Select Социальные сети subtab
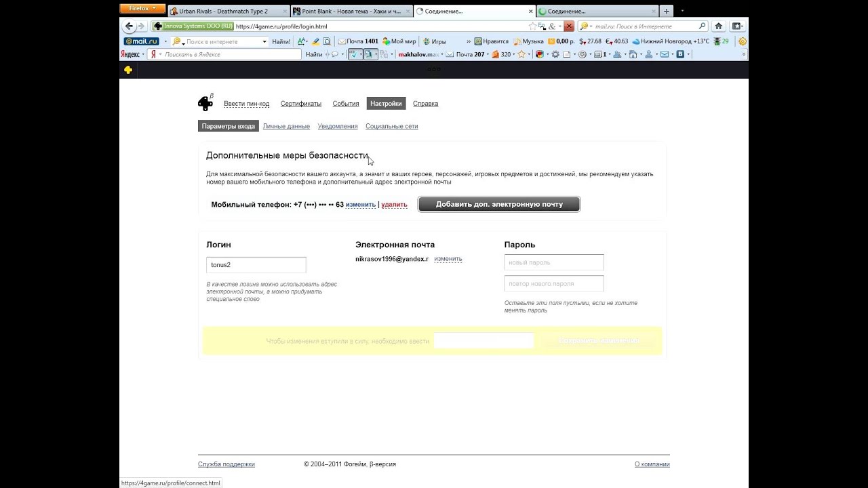868x488 pixels. point(392,126)
